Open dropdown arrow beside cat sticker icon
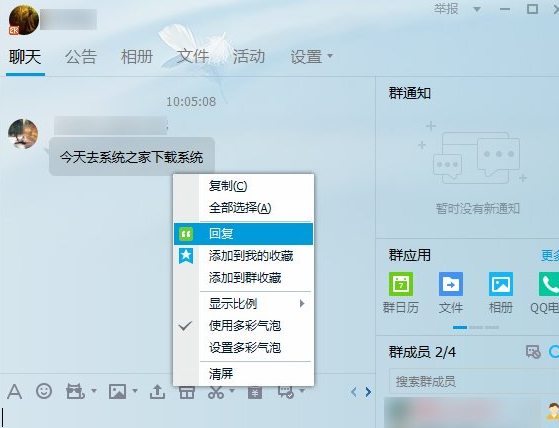This screenshot has width=559, height=428. [94, 391]
